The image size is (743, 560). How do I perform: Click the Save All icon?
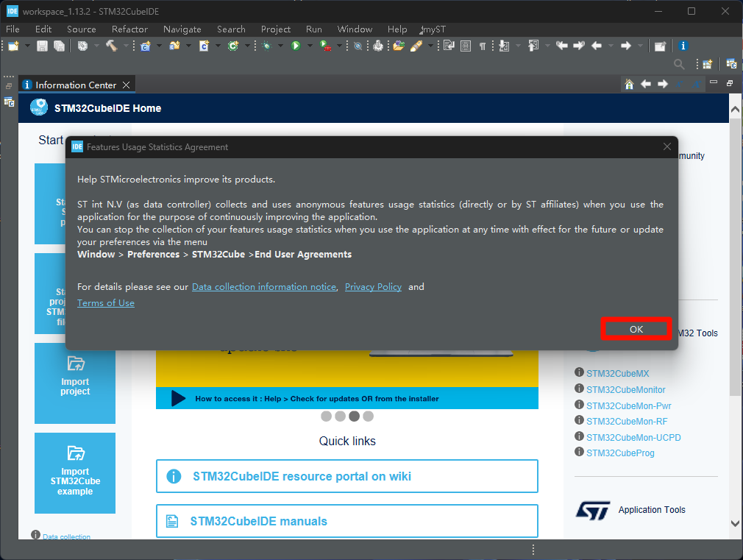tap(60, 46)
